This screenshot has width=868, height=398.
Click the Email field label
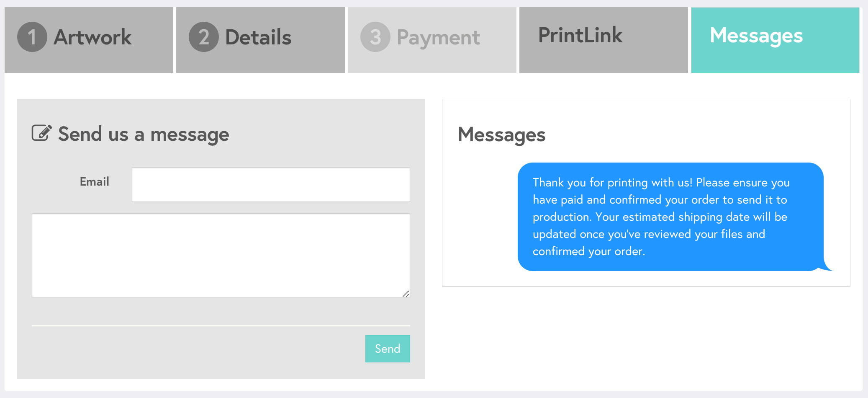coord(95,182)
